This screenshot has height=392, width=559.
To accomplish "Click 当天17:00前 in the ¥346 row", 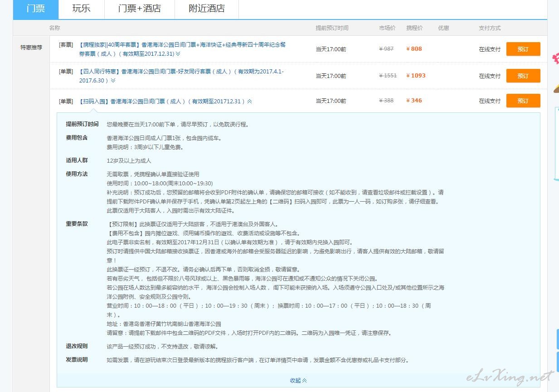I will click(x=331, y=101).
